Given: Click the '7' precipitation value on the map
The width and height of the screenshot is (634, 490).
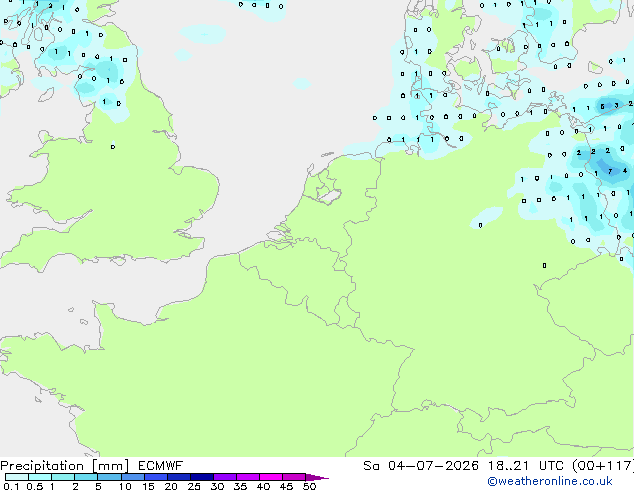Looking at the screenshot, I should tap(610, 171).
